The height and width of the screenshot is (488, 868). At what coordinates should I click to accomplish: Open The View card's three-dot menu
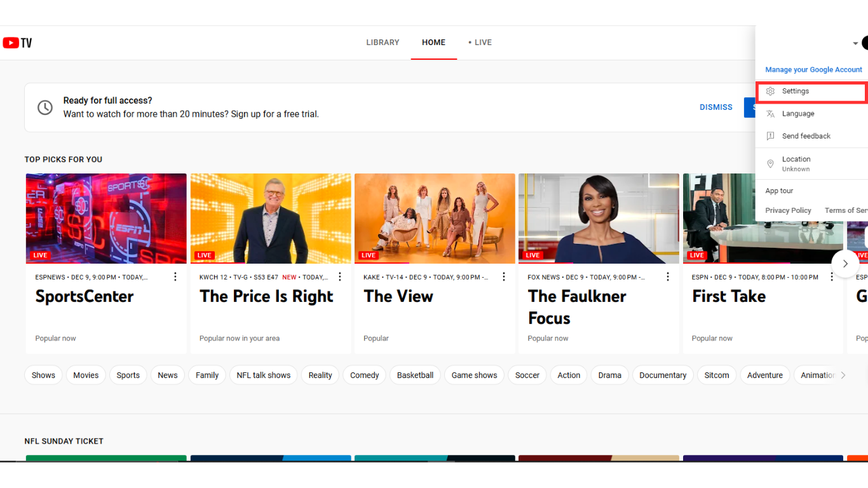coord(504,277)
